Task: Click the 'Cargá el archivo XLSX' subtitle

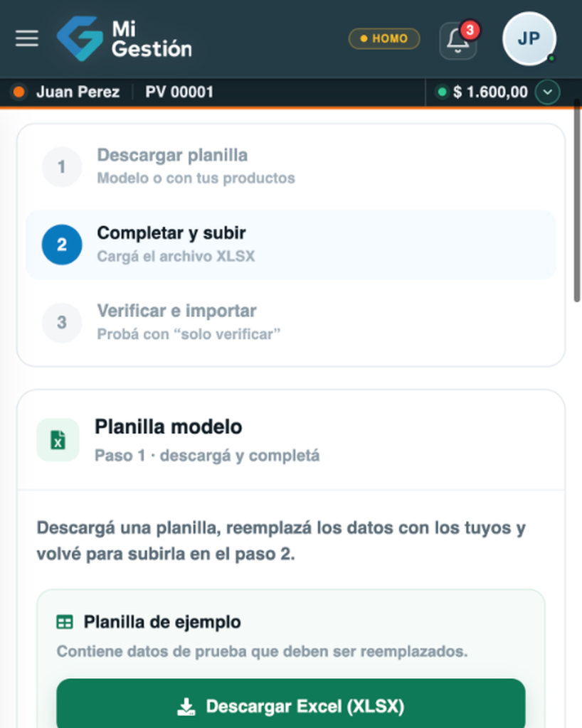Action: click(x=176, y=256)
